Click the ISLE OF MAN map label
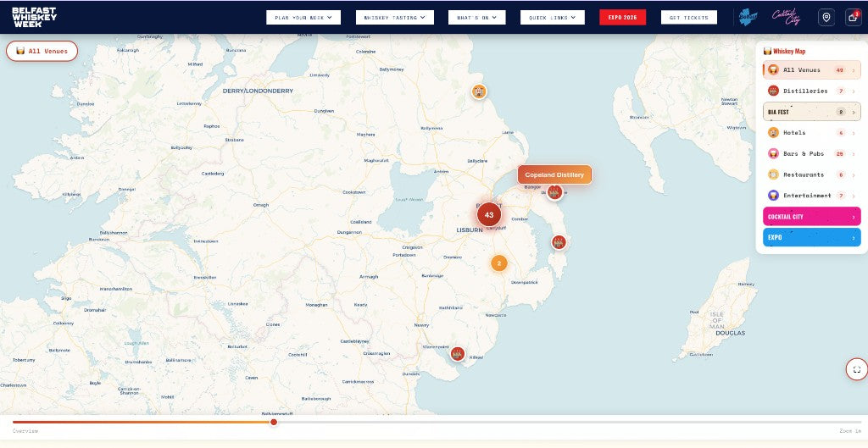Screen dimensions: 868x448 [717, 320]
